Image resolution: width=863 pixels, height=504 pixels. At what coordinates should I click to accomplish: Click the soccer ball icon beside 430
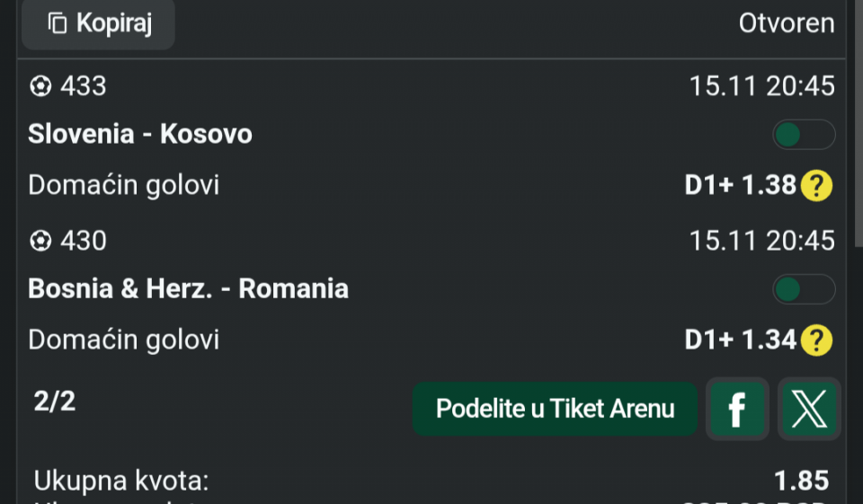coord(40,241)
